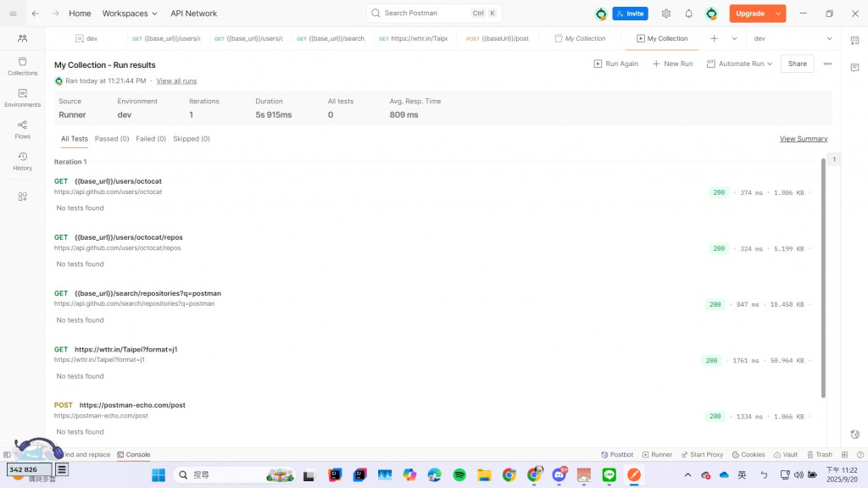Toggle the two-pane layout icon

(x=844, y=454)
